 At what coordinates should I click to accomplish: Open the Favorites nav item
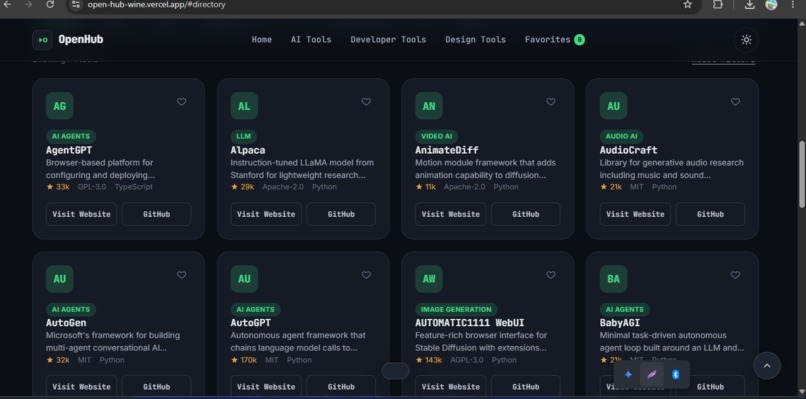(x=555, y=40)
